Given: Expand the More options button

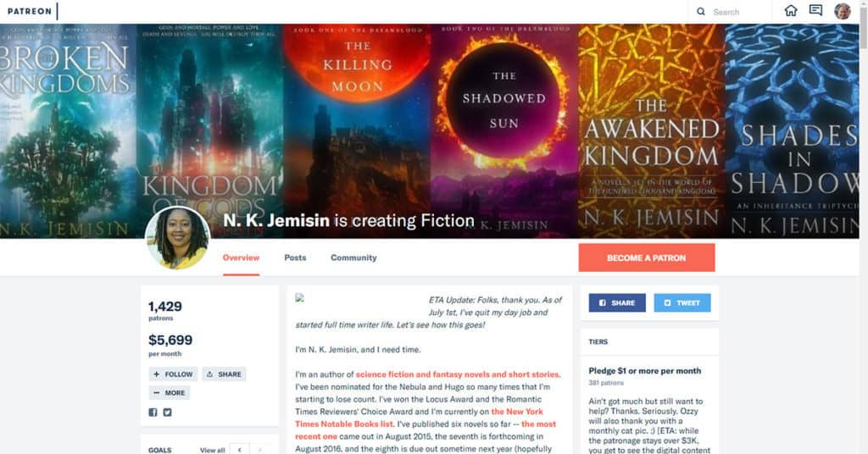Looking at the screenshot, I should pos(170,393).
